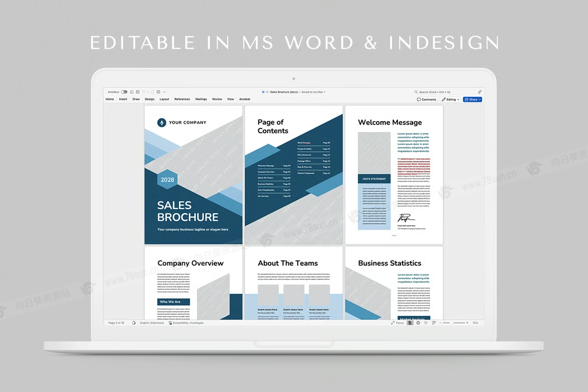This screenshot has height=392, width=588.
Task: Switch to Web Layout view icon
Action: click(418, 323)
